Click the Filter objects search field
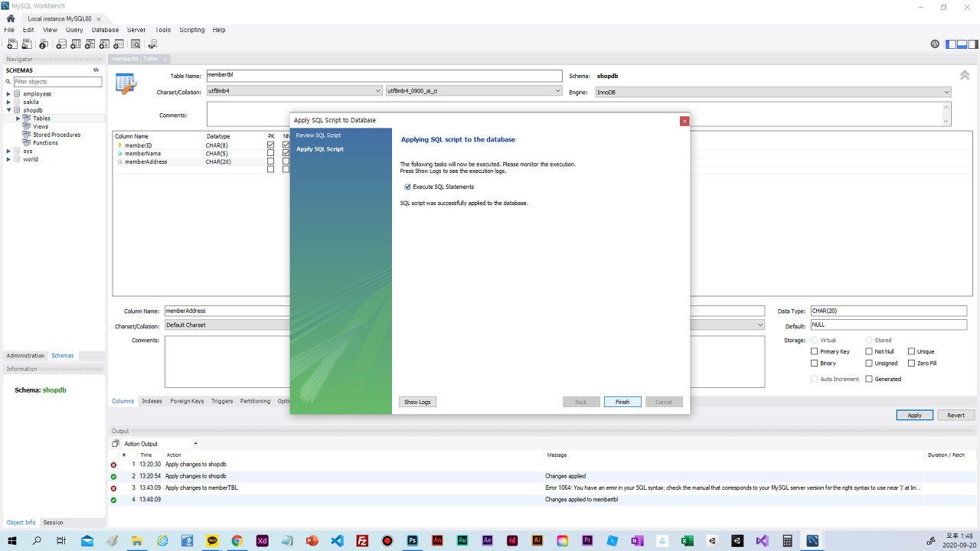The width and height of the screenshot is (980, 551). 57,81
